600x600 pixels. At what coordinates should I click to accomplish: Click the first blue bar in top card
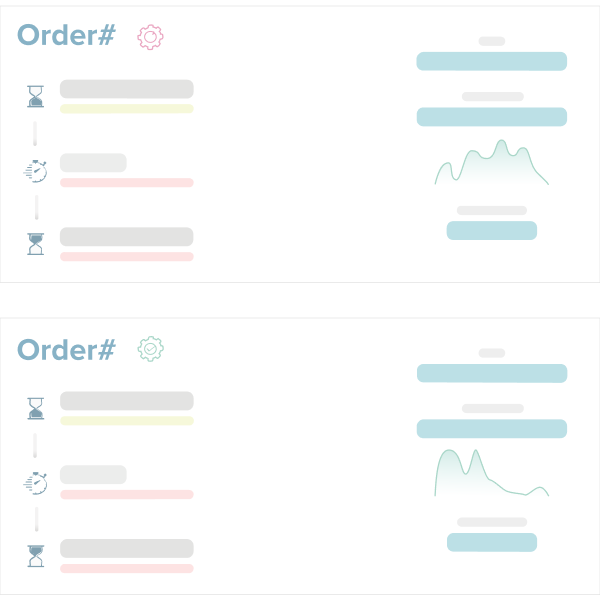click(491, 61)
